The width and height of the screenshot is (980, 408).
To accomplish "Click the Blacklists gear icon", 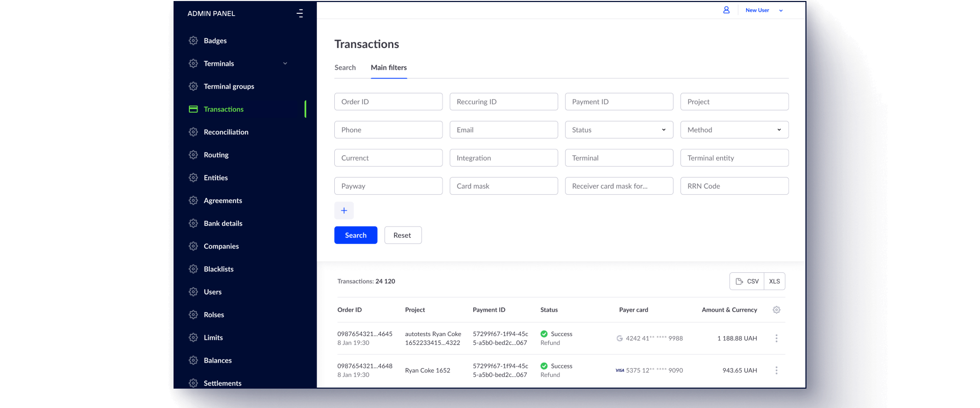I will [x=193, y=269].
